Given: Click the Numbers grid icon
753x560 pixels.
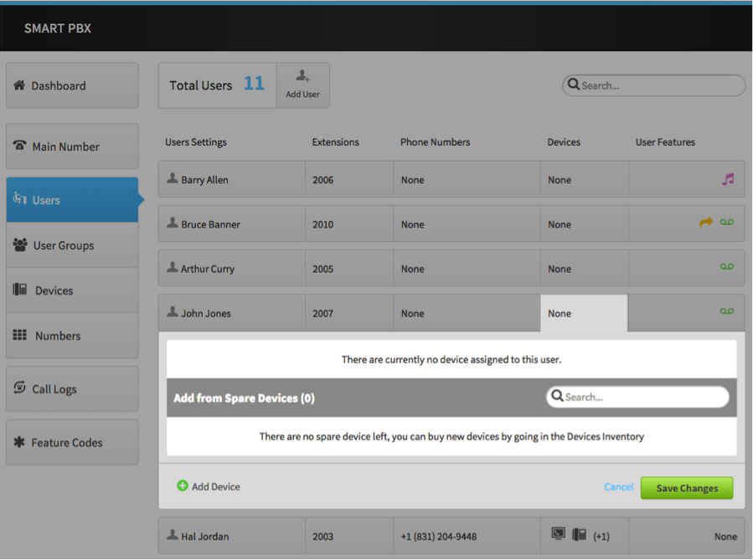Looking at the screenshot, I should click(x=20, y=335).
